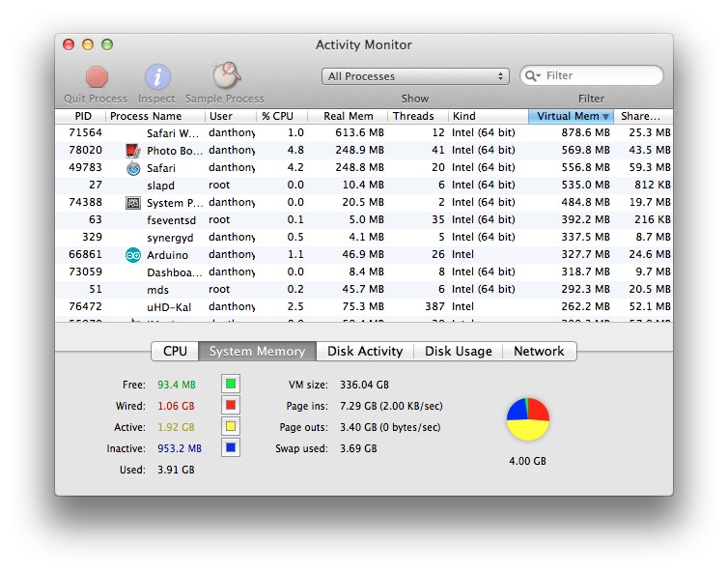The width and height of the screenshot is (728, 572).
Task: Click the Sample Process magnifier icon
Action: [x=226, y=75]
